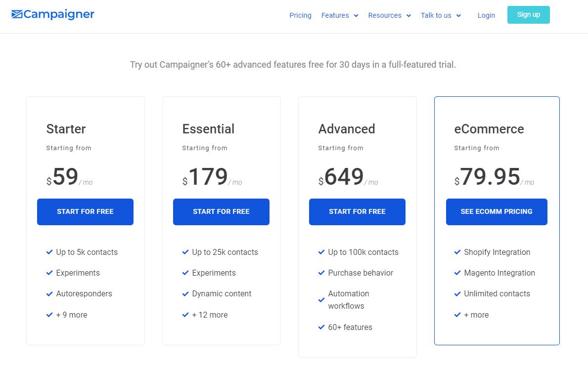Click checkmark beside + 9 more
Screen dimensions: 588x368
click(49, 315)
